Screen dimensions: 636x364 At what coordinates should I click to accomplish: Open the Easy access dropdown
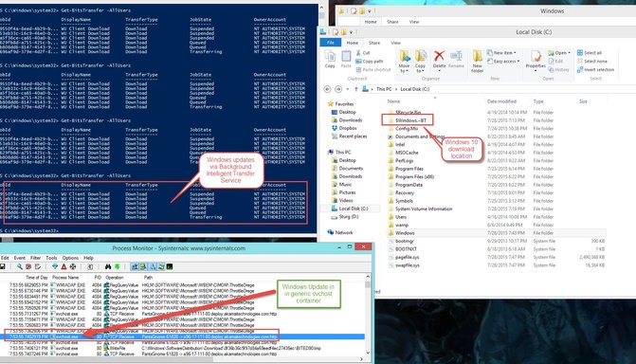point(503,62)
